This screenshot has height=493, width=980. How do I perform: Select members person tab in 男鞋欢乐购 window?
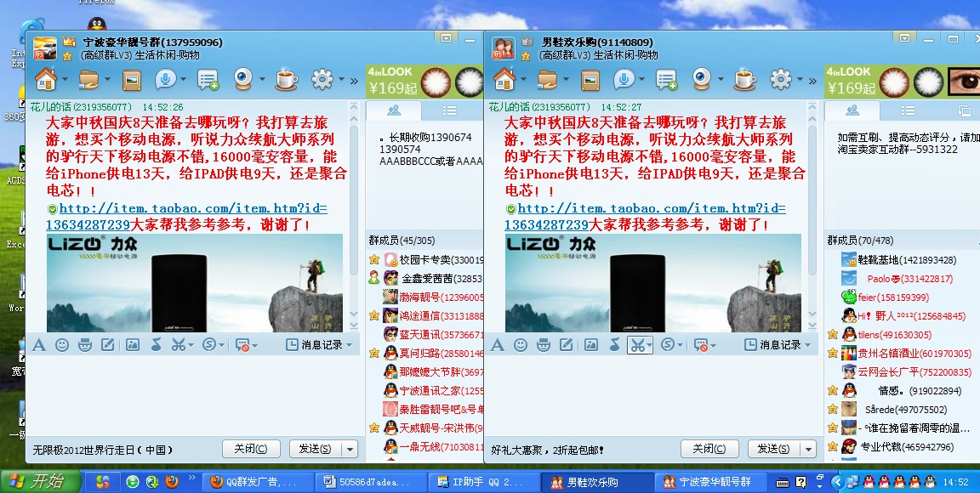point(852,110)
